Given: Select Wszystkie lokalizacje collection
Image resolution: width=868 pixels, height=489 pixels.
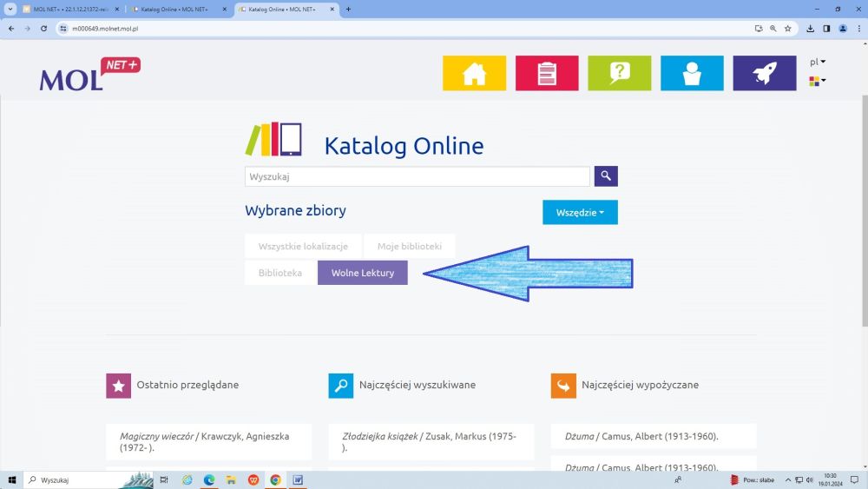Looking at the screenshot, I should 303,246.
